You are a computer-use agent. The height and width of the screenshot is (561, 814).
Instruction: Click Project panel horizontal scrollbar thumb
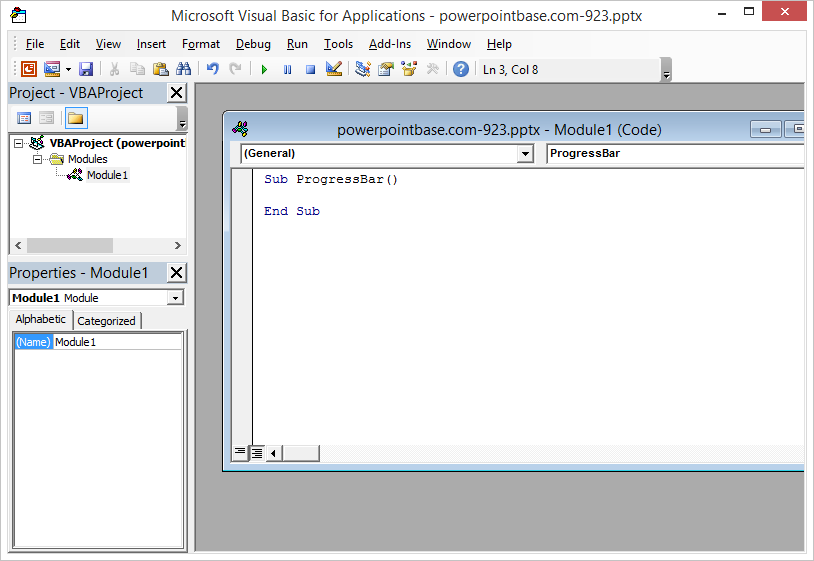[70, 245]
